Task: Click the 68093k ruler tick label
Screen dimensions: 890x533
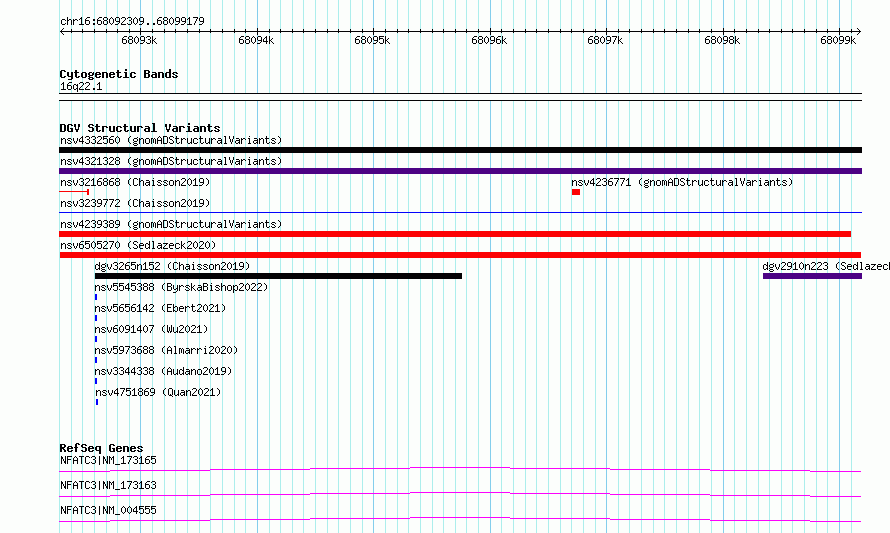Action: (139, 40)
